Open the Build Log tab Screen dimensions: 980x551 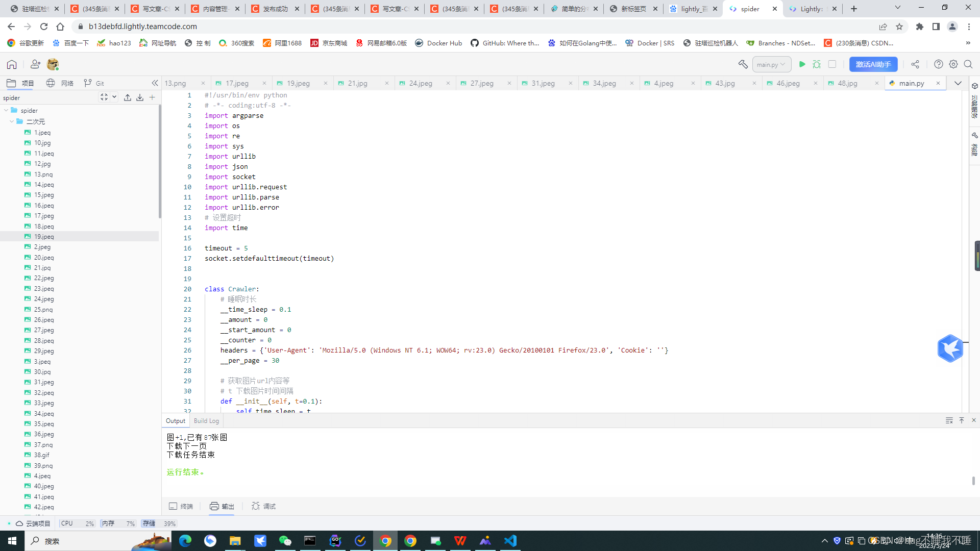point(206,421)
